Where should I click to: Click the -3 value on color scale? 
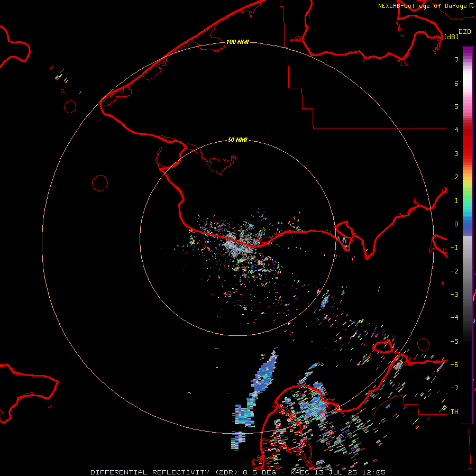point(454,295)
